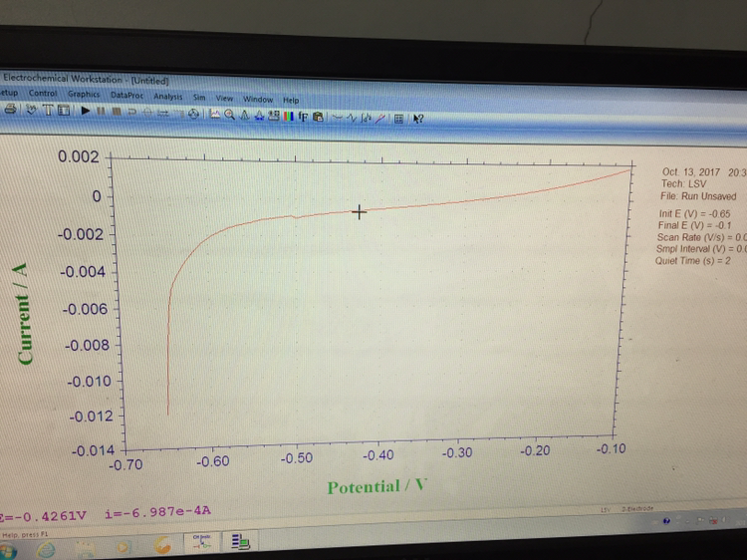Click the black crosshair cursor on the curve
Screen dimensions: 747x560
[360, 212]
